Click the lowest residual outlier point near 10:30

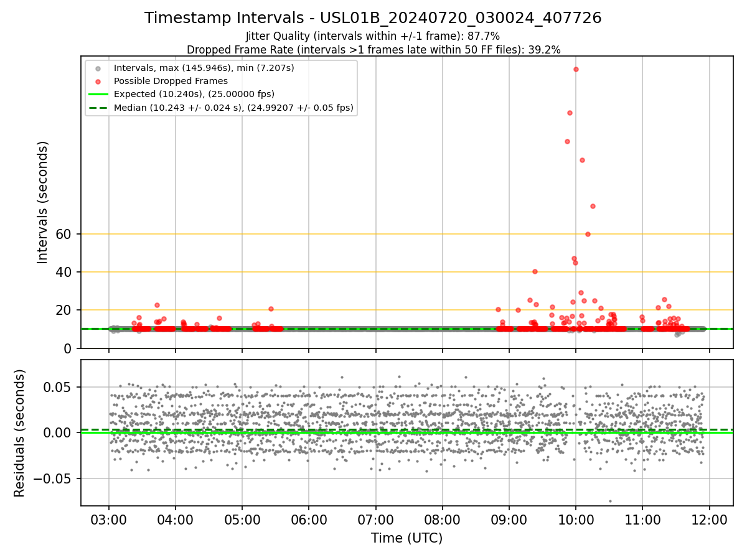[x=610, y=501]
